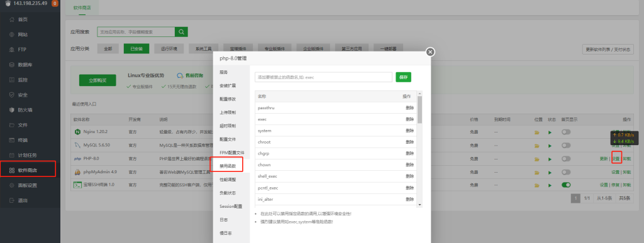Focus the disabled function name input field
Image resolution: width=644 pixels, height=243 pixels.
[x=324, y=77]
